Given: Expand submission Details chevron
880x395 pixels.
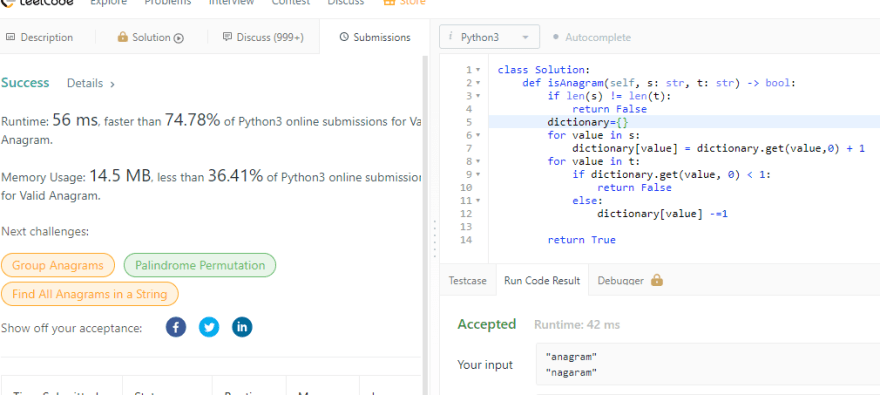Looking at the screenshot, I should point(112,84).
